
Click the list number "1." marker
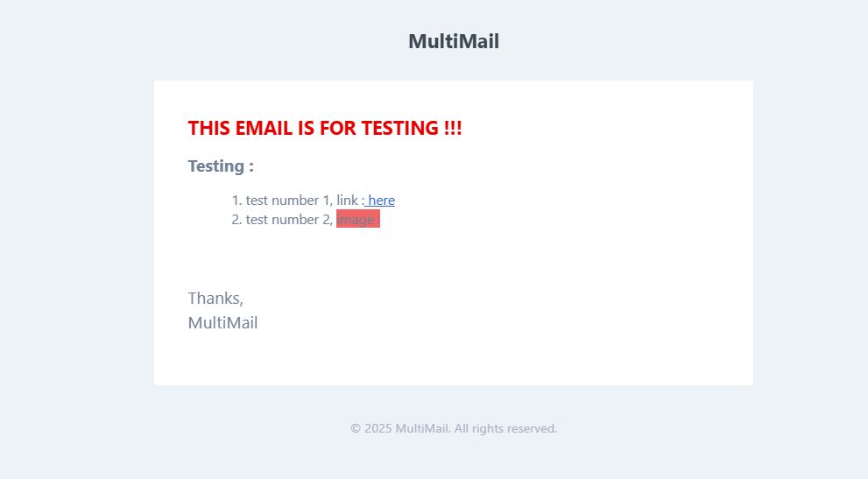(236, 201)
